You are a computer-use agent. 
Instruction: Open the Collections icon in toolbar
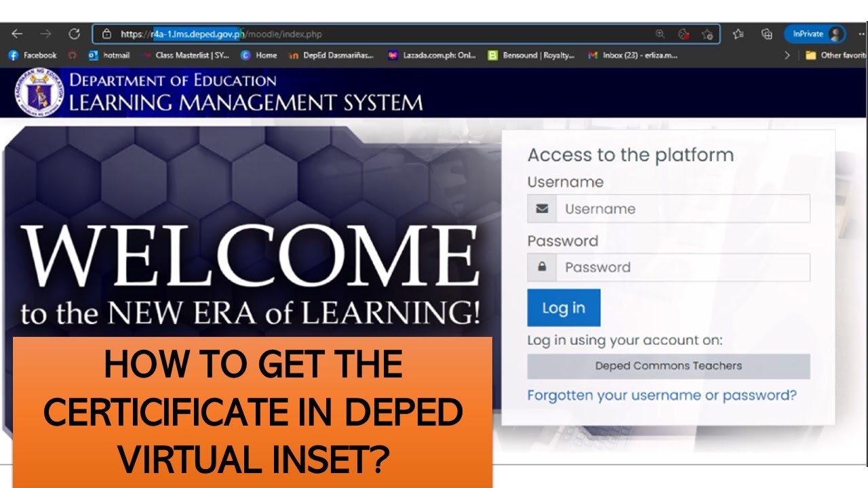point(767,34)
